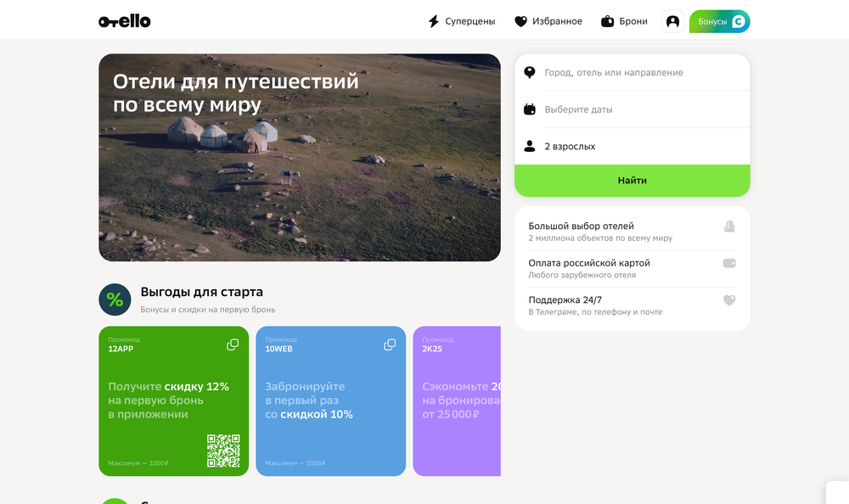Click the support heart icon
The height and width of the screenshot is (504, 849).
pos(729,300)
